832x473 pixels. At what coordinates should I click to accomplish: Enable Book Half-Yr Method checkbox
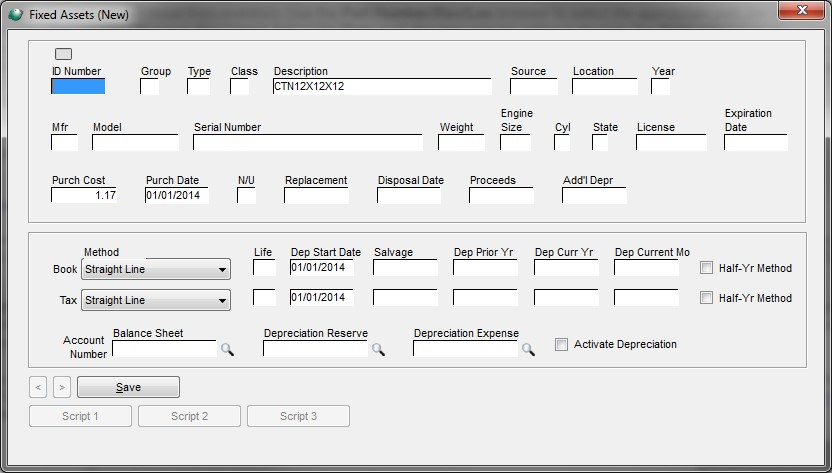pyautogui.click(x=706, y=268)
